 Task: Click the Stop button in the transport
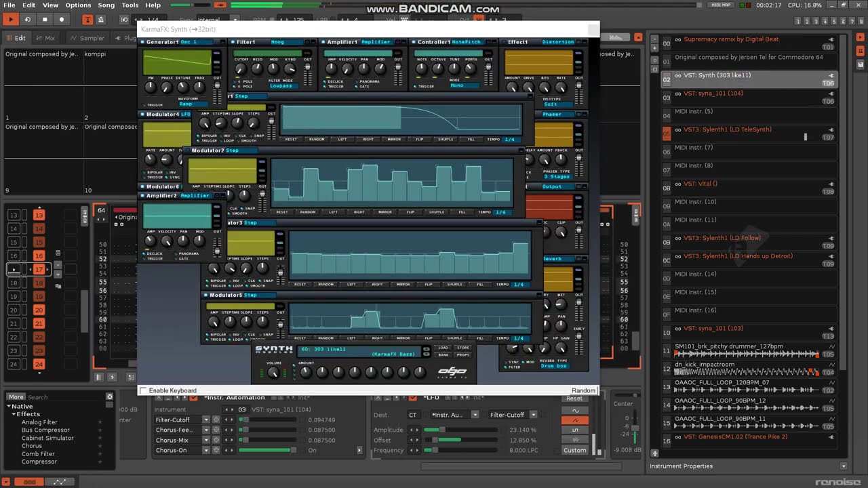point(45,20)
